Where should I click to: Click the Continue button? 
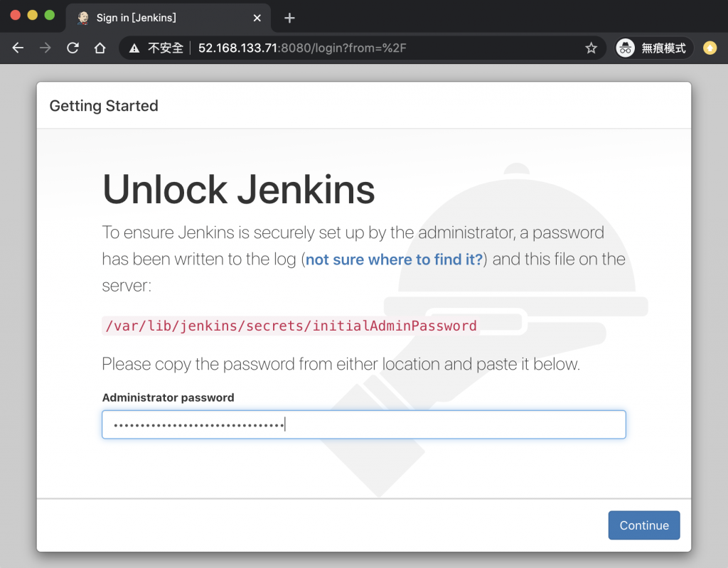pyautogui.click(x=644, y=525)
